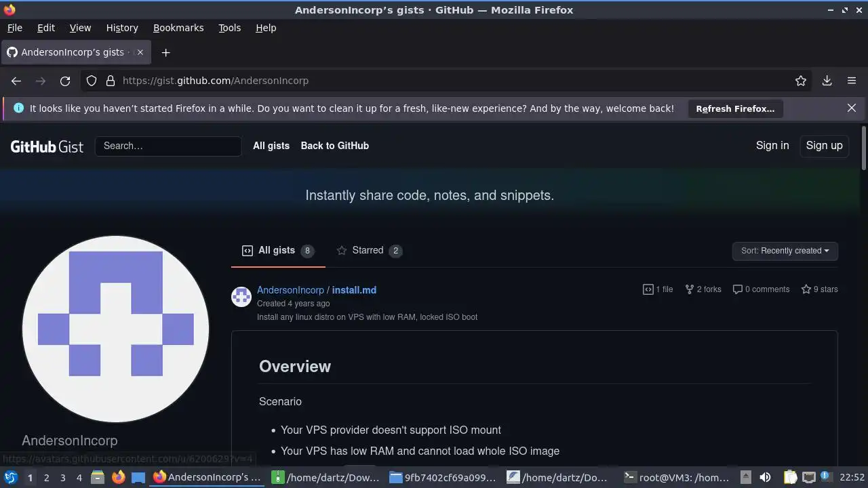Open the notification info tray icon

tap(826, 477)
